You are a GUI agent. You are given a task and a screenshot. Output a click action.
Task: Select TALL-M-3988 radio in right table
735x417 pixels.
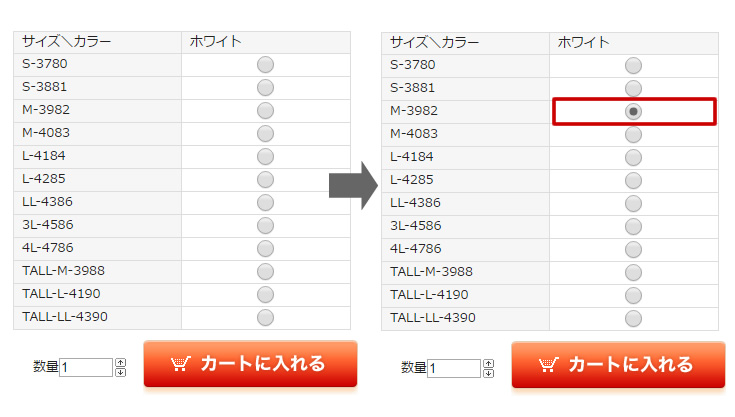pyautogui.click(x=633, y=272)
